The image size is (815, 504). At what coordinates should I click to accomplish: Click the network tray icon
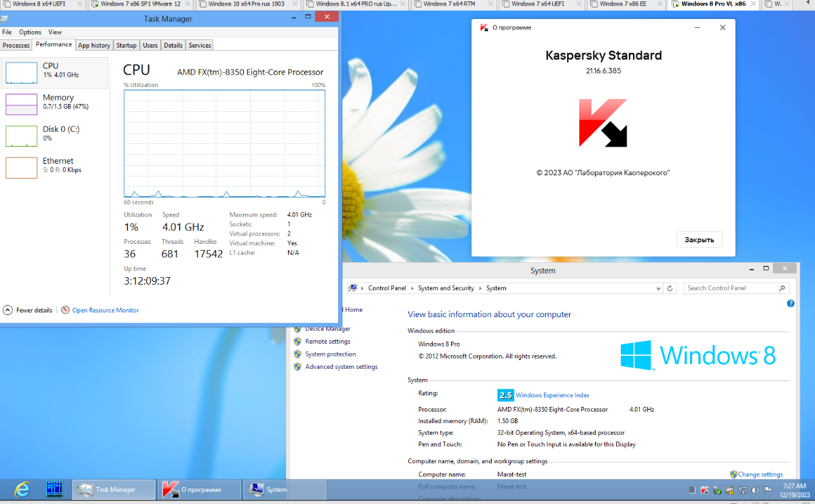(743, 490)
